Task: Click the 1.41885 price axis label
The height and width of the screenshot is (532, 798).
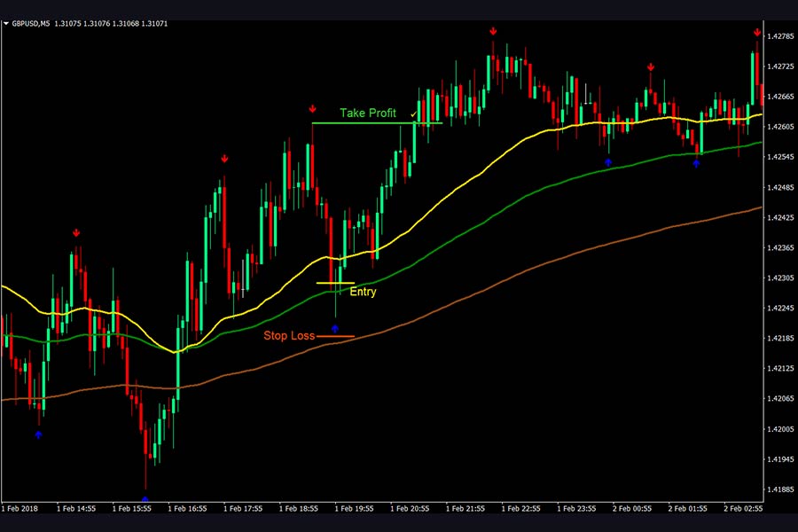Action: pos(780,489)
